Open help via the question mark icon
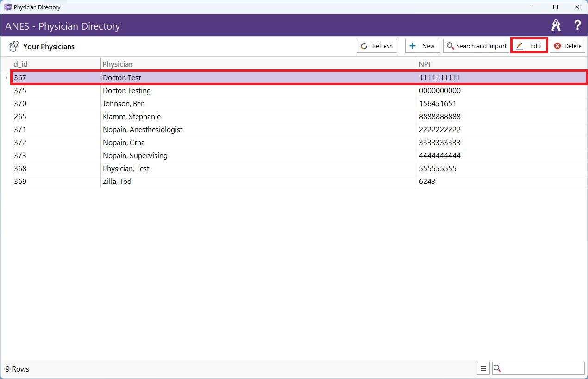Viewport: 588px width, 379px height. click(x=577, y=25)
